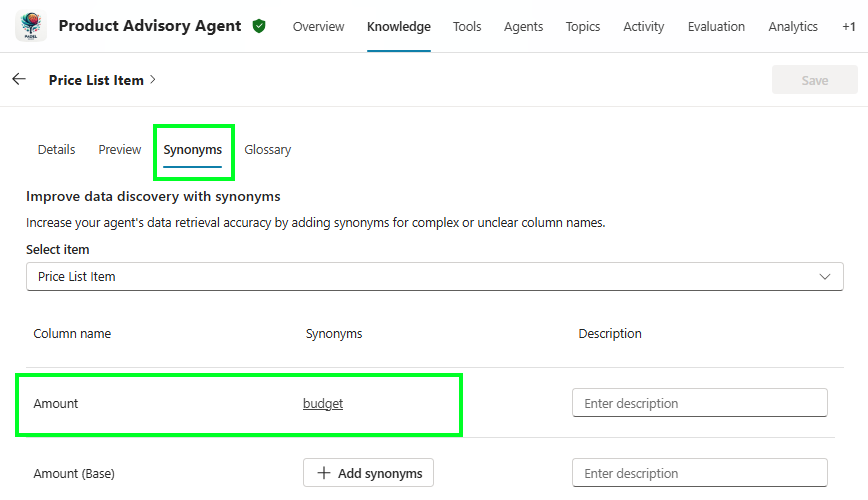868x500 pixels.
Task: Open the Knowledge tab
Action: coord(398,27)
